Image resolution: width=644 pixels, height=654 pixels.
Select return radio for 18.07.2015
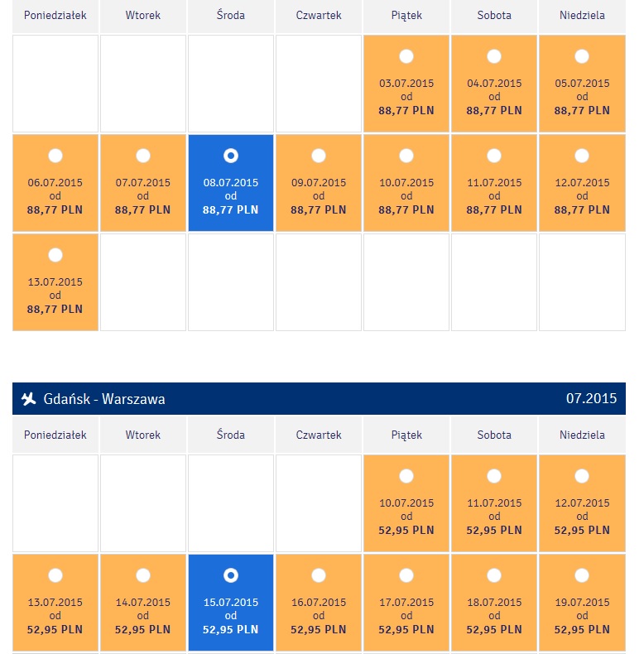tap(494, 575)
